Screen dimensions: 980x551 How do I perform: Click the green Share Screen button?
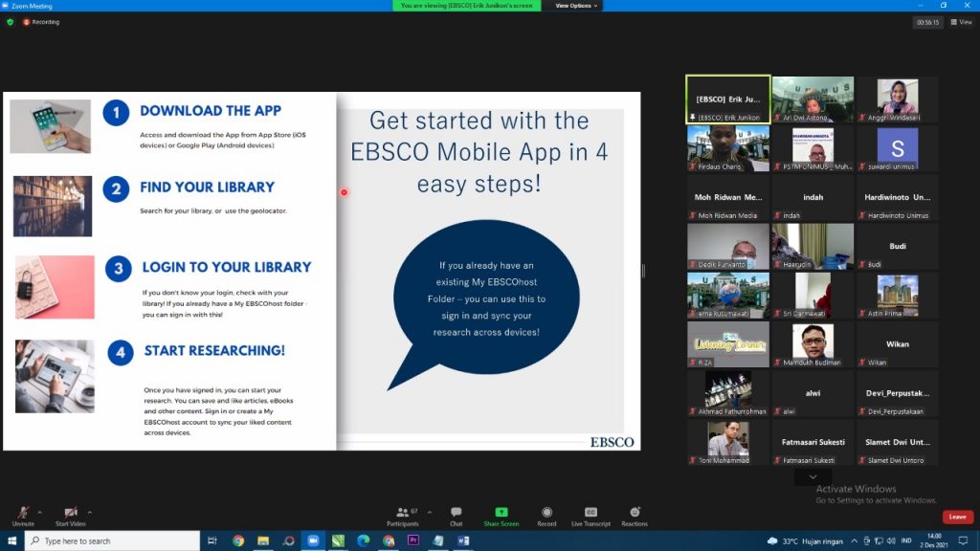(501, 516)
